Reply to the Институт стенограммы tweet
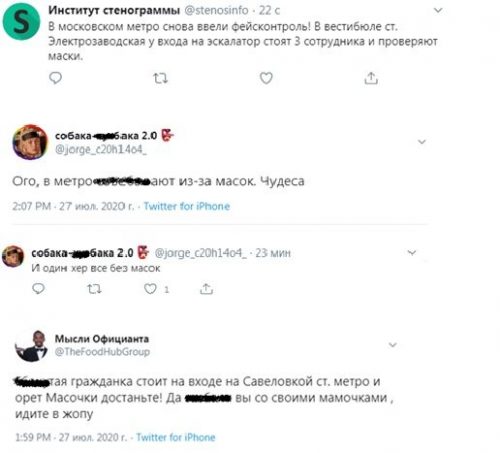This screenshot has width=500, height=453. [55, 78]
